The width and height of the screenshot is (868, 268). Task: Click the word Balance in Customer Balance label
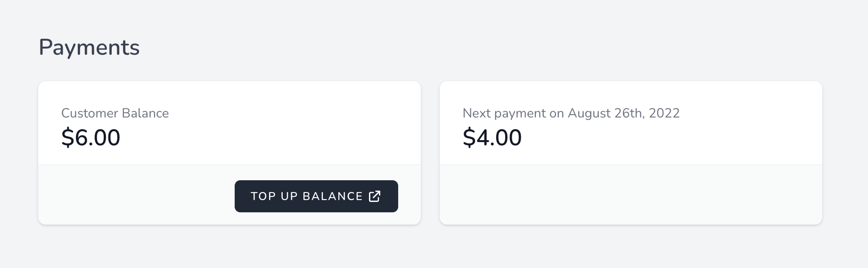(x=145, y=113)
